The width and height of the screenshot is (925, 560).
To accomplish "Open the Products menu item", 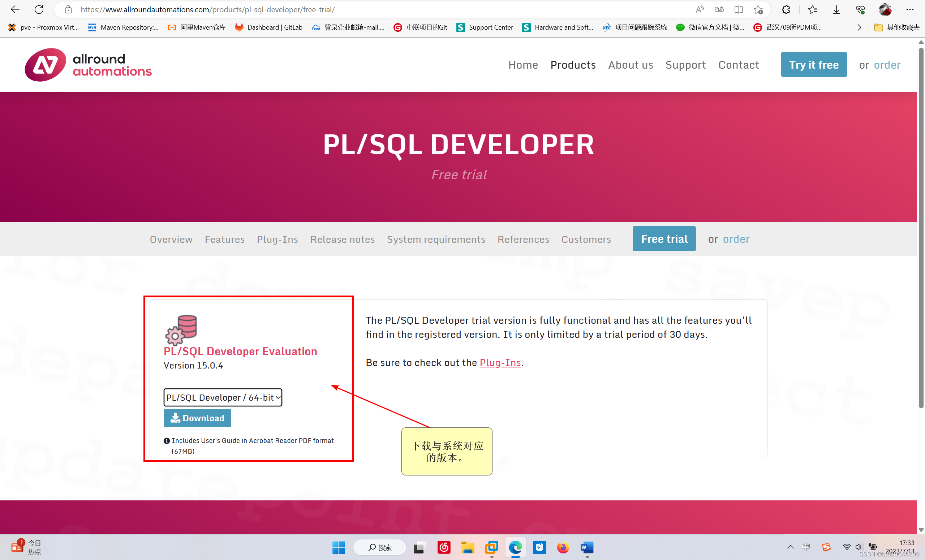I will click(x=573, y=65).
